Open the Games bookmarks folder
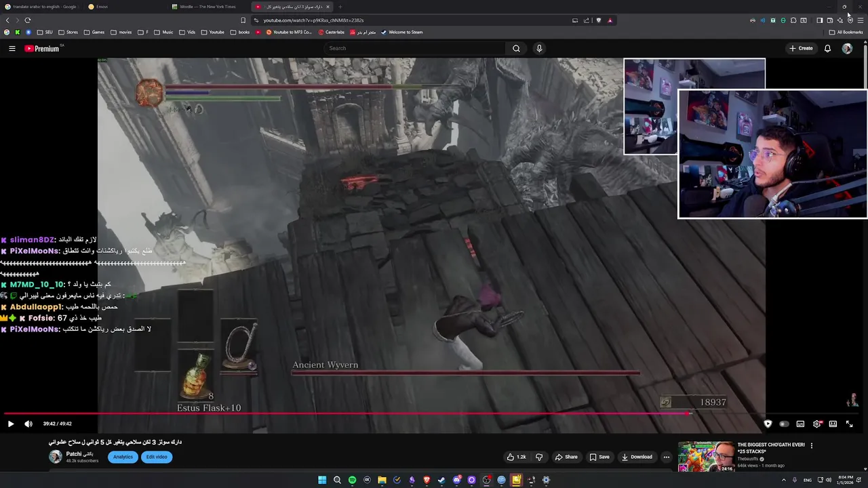This screenshot has width=868, height=488. 94,32
